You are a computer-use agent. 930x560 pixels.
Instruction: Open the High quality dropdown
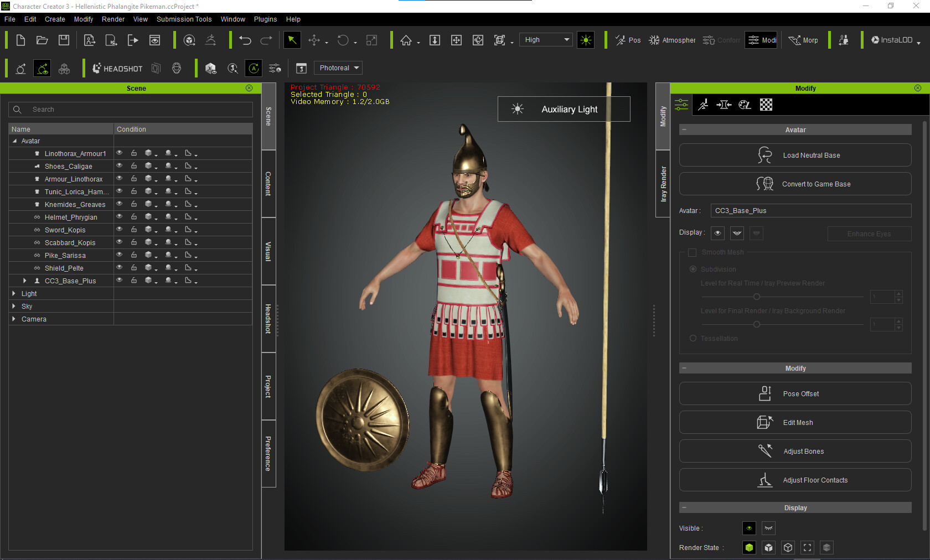[x=545, y=39]
